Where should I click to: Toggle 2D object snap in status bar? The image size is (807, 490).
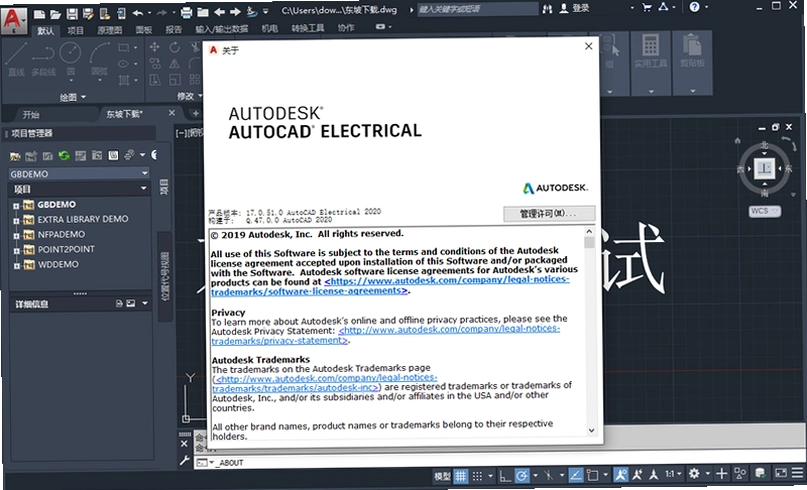pos(592,475)
